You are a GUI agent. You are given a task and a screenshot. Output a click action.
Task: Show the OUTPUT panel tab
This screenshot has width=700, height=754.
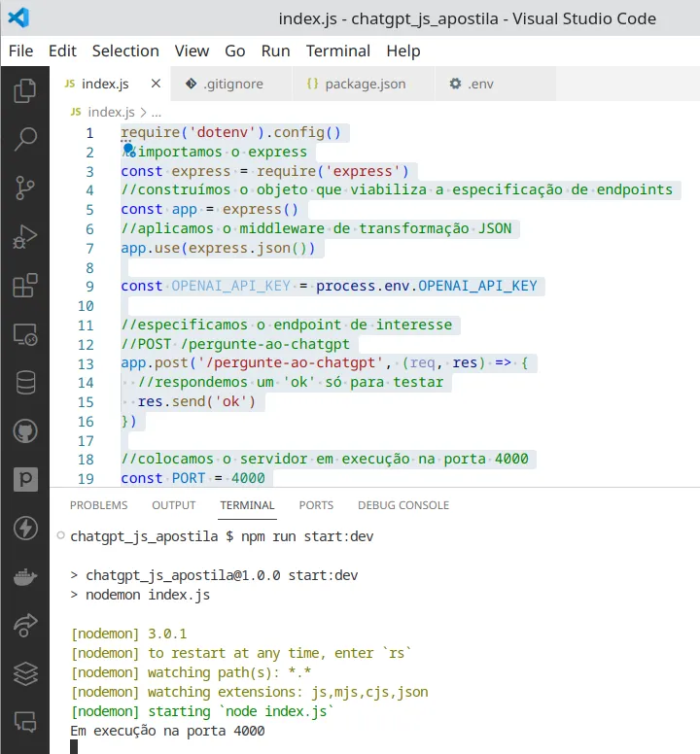pyautogui.click(x=174, y=505)
